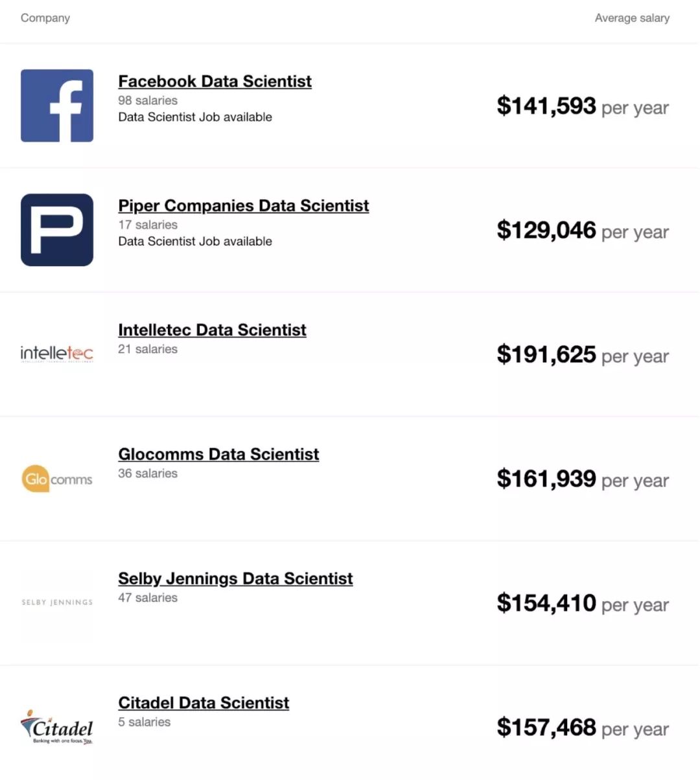Open Glocomms Data Scientist link
Screen dimensions: 700x780
(x=218, y=455)
